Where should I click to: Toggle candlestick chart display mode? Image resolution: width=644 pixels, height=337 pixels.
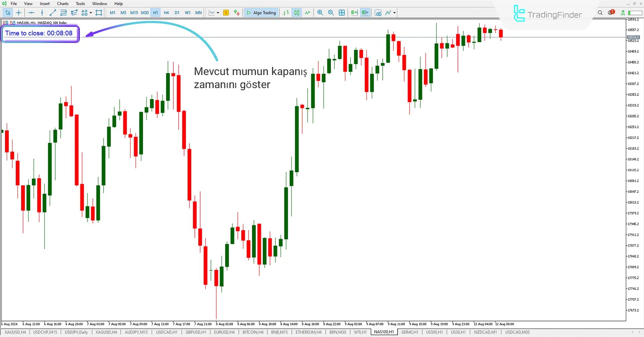[x=297, y=13]
